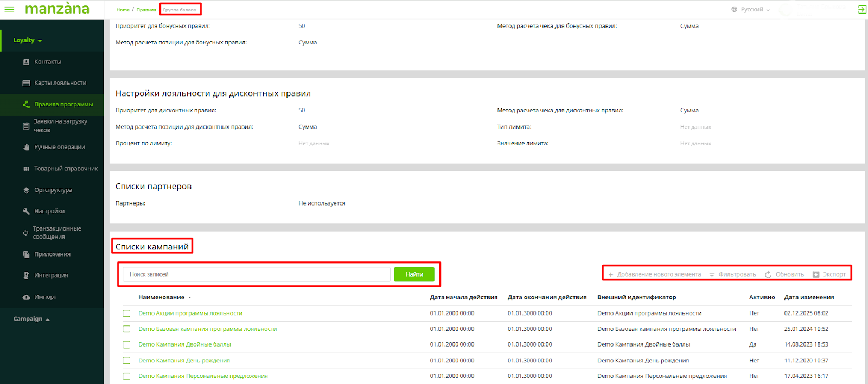Viewport: 868px width, 384px height.
Task: Click the Карты лояльности card icon
Action: (26, 83)
